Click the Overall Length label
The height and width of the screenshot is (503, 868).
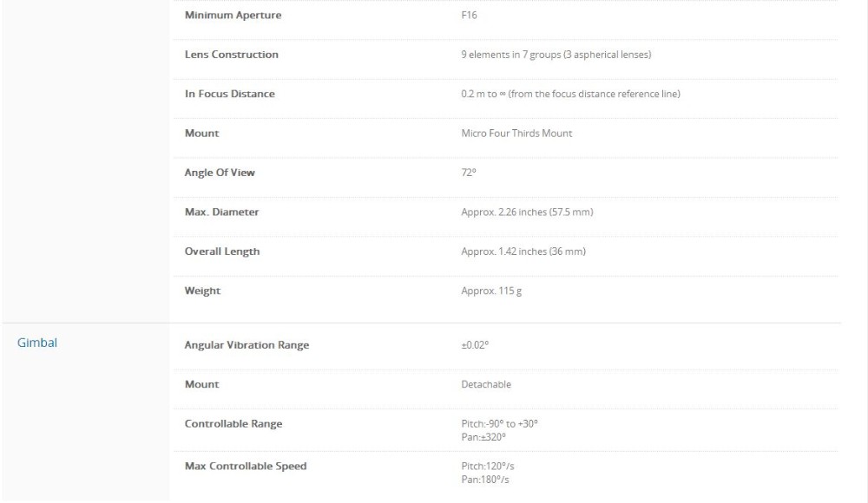pyautogui.click(x=222, y=251)
